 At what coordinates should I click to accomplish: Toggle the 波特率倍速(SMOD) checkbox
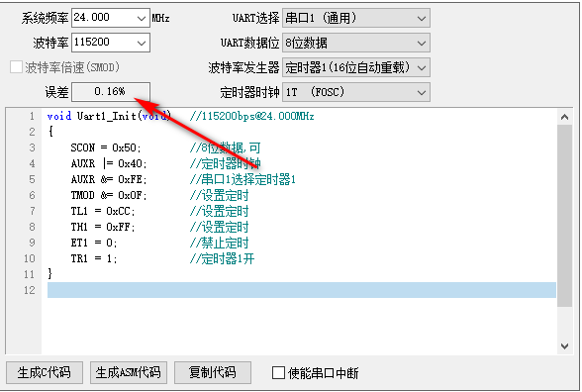coord(16,67)
